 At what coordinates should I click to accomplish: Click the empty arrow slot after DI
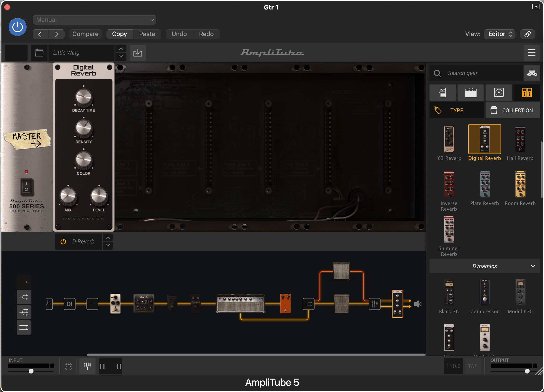click(x=92, y=304)
